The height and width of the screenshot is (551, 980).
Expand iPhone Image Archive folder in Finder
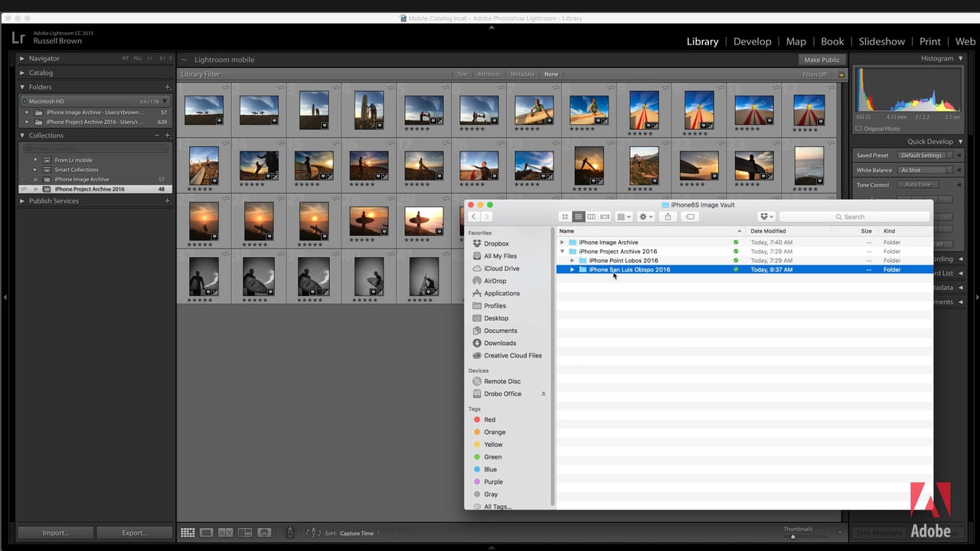[562, 243]
